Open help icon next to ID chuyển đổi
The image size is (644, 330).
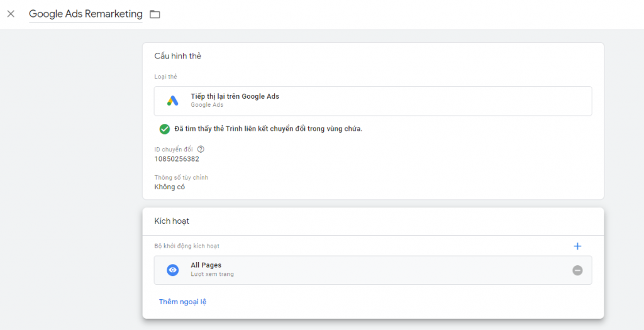[x=201, y=150]
